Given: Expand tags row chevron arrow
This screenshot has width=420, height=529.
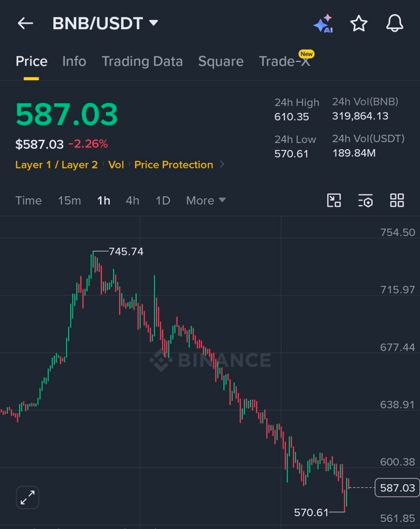Looking at the screenshot, I should pos(222,164).
